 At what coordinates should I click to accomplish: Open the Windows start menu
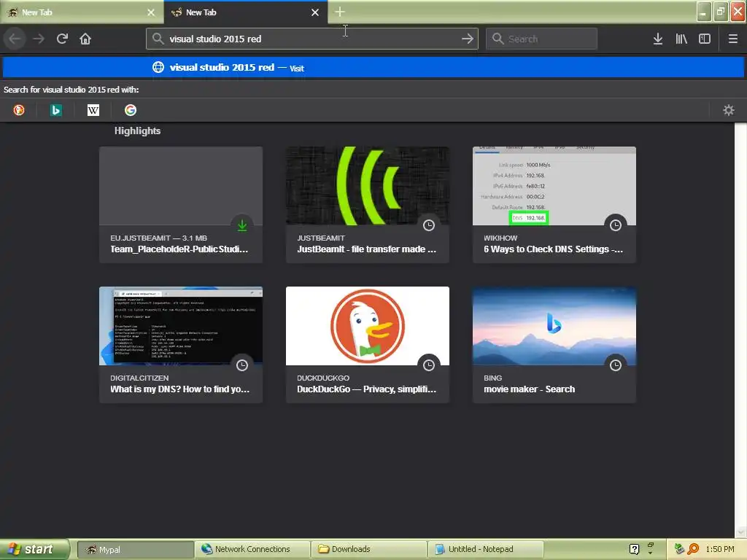coord(34,549)
